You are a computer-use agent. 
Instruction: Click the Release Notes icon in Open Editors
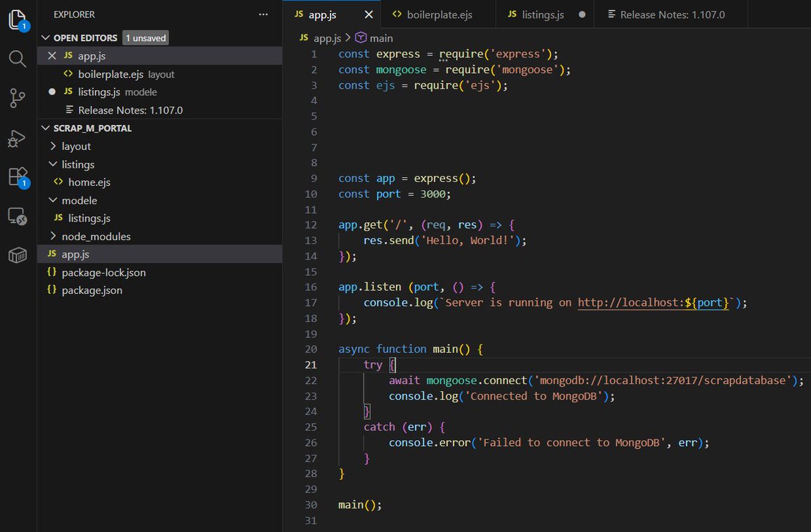pos(69,110)
